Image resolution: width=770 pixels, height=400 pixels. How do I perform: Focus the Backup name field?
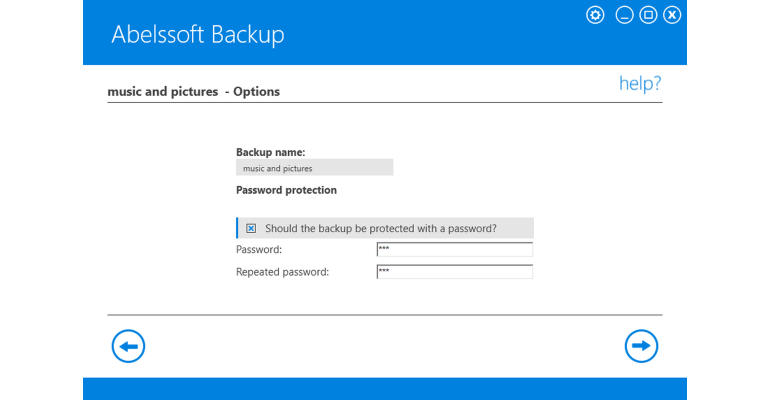click(x=314, y=168)
